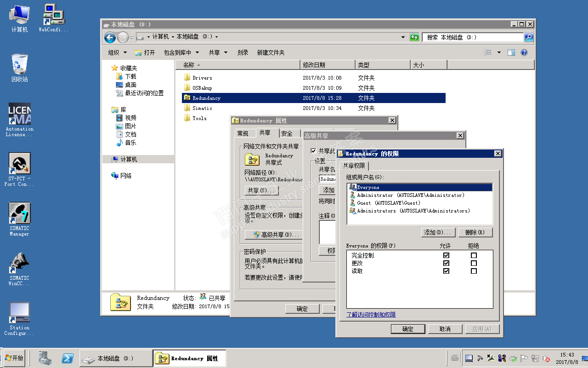The width and height of the screenshot is (588, 368).
Task: Click the keyboard icon in taskbar
Action: pyautogui.click(x=455, y=358)
